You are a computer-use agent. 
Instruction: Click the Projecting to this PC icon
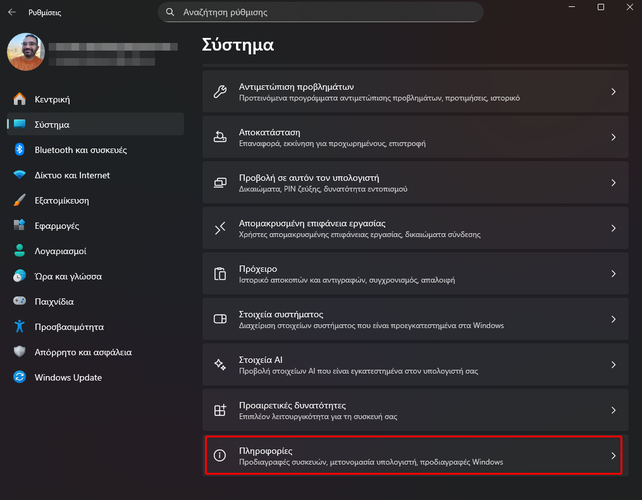point(221,182)
